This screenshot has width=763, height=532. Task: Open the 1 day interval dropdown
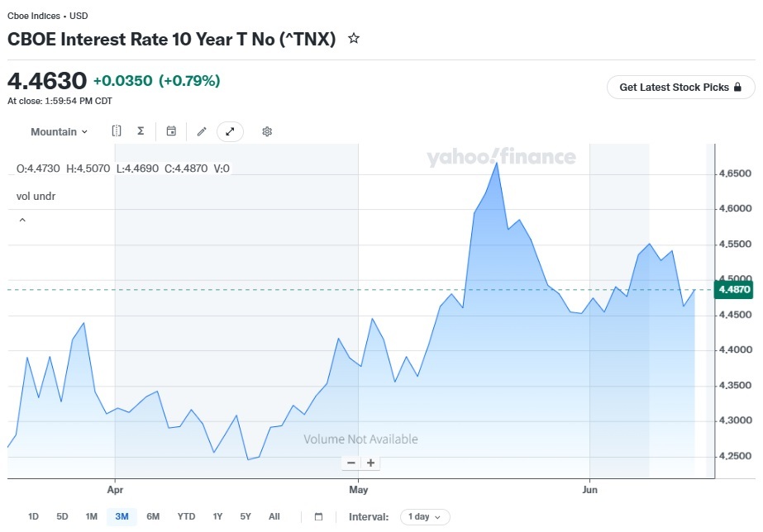(425, 516)
